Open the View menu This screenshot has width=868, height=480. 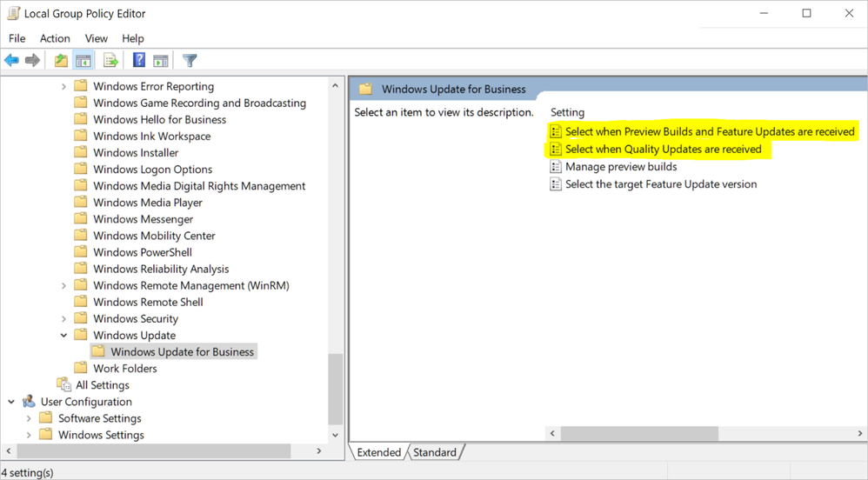(97, 38)
